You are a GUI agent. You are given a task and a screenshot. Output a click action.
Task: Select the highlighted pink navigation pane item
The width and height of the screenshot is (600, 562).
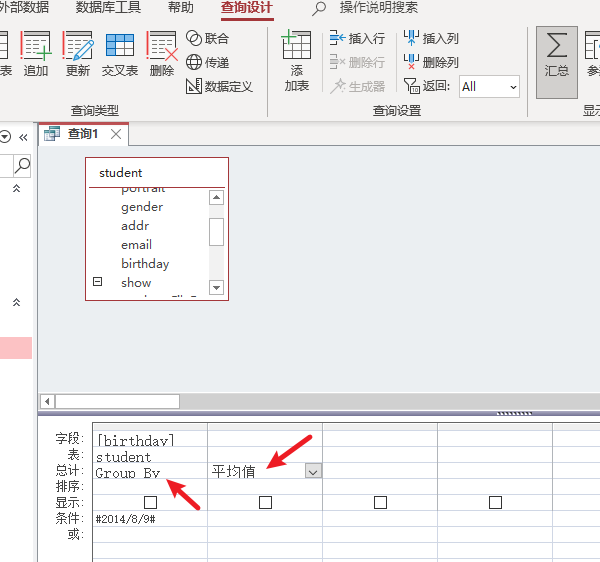tap(16, 348)
